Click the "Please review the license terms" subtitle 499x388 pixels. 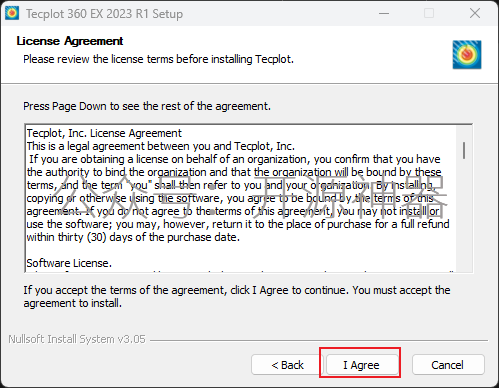tap(158, 59)
